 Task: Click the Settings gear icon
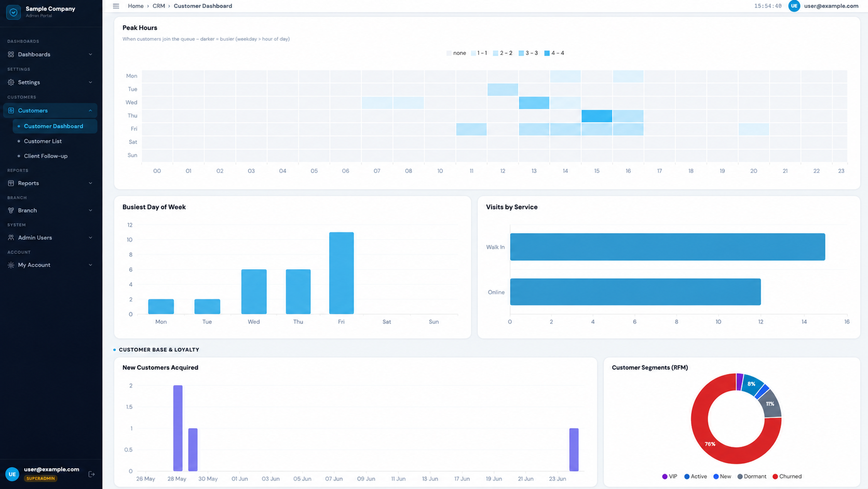coord(11,82)
